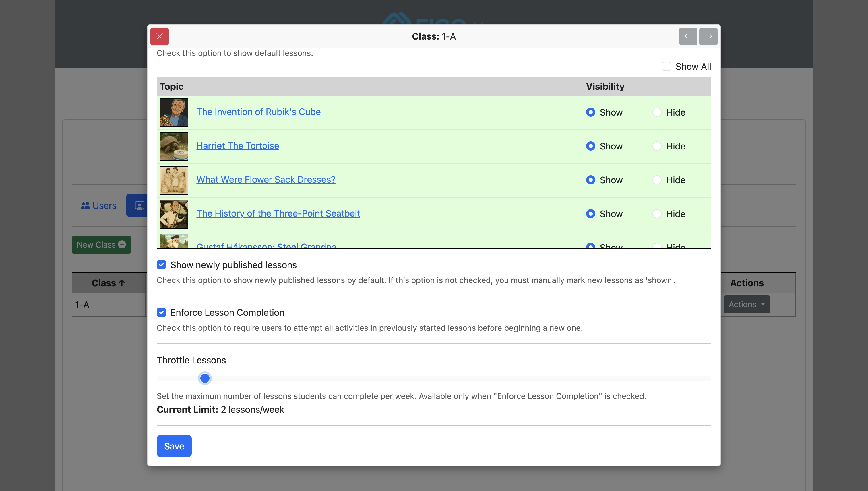
Task: Go to next class with right arrow
Action: [x=708, y=36]
